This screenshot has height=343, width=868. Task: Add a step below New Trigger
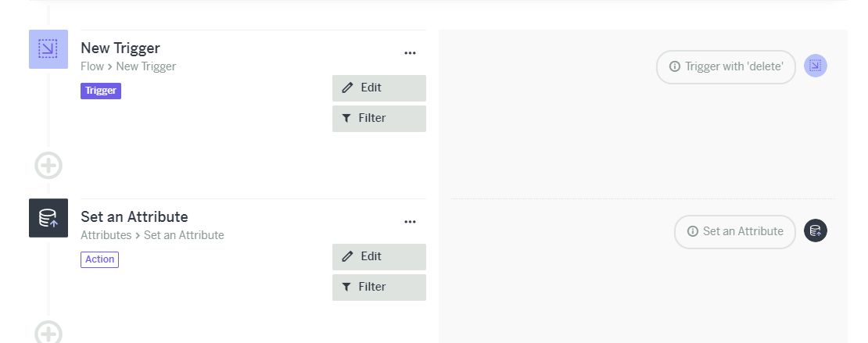(48, 166)
